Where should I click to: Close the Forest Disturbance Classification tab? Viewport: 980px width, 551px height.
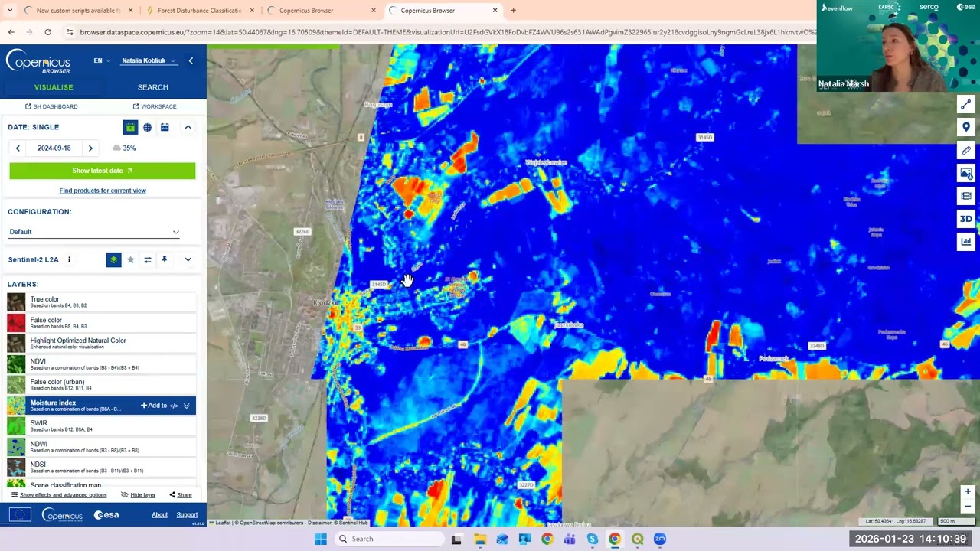coord(252,11)
